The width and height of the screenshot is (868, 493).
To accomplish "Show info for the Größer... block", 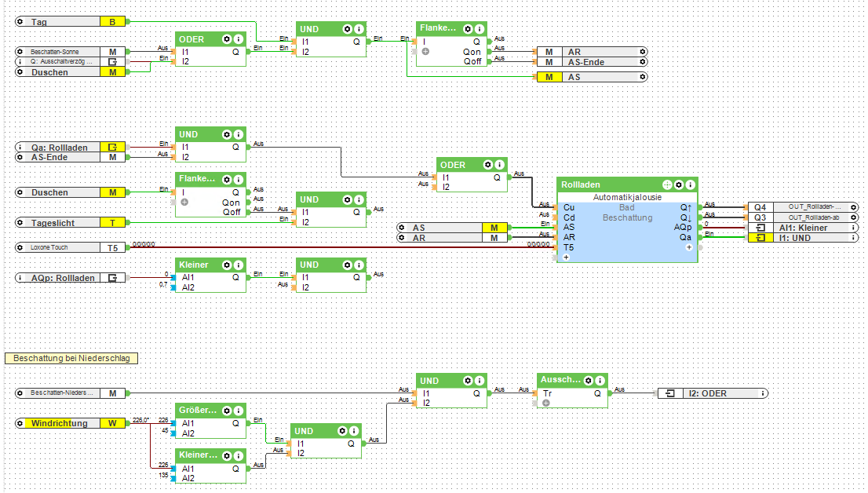I will pos(239,411).
